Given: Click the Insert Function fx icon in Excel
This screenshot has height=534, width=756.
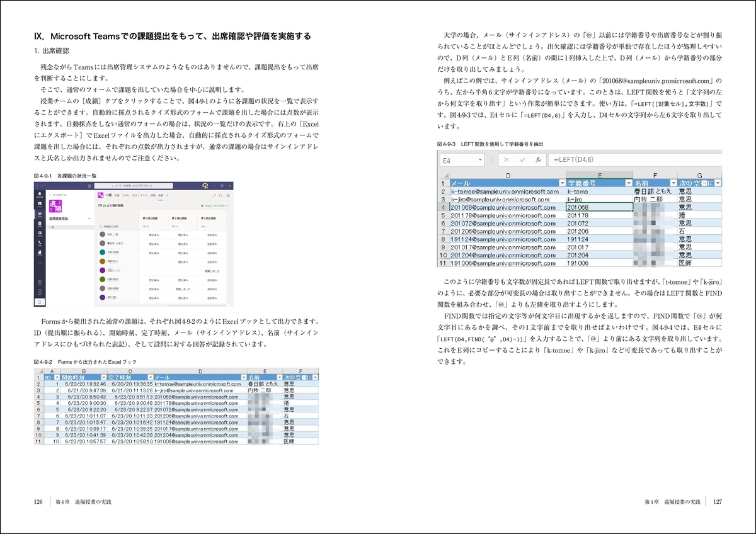Looking at the screenshot, I should click(538, 159).
